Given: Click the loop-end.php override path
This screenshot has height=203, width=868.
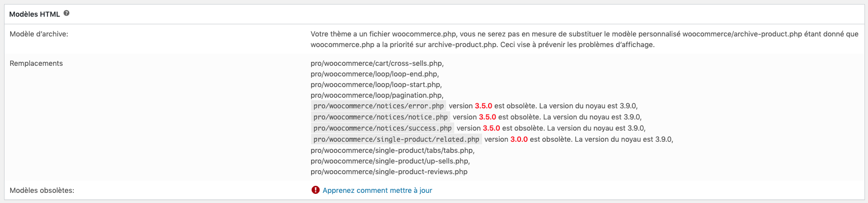Looking at the screenshot, I should click(x=374, y=74).
